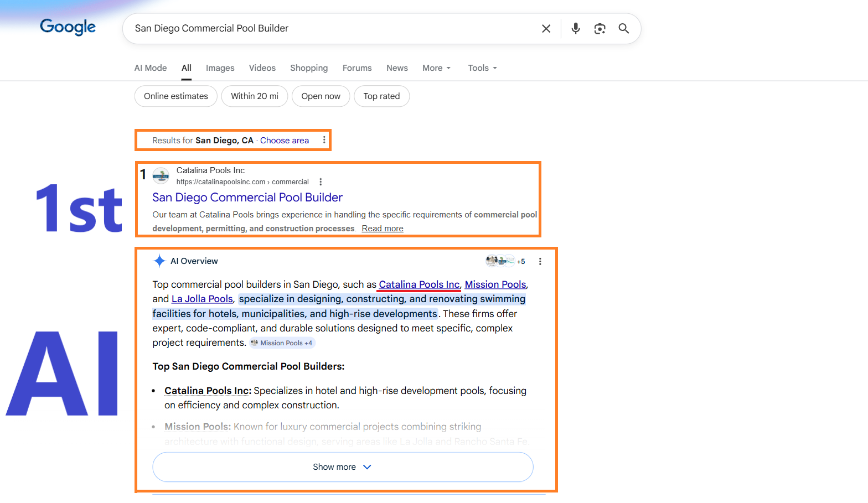
Task: Apply the Open now filter chip
Action: coord(321,96)
